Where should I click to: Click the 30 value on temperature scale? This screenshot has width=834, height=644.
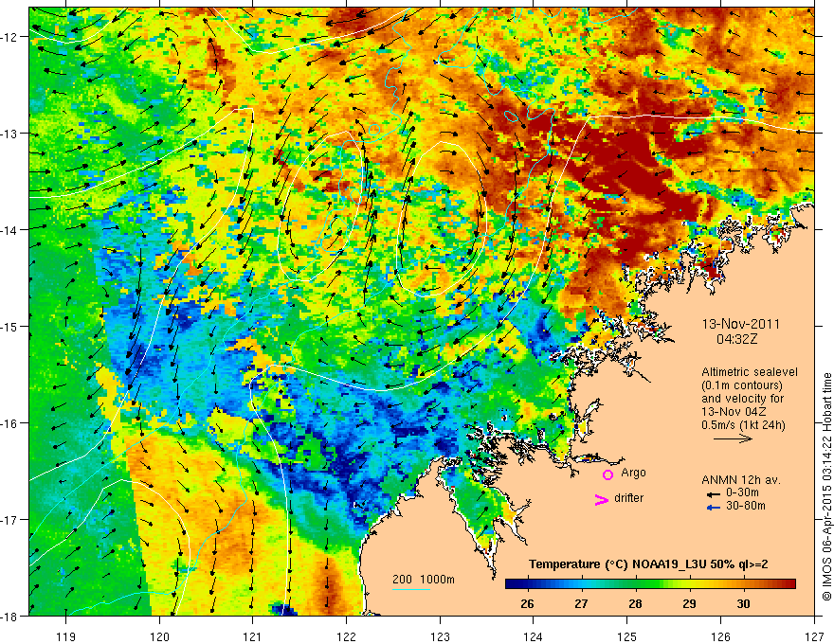pyautogui.click(x=743, y=603)
